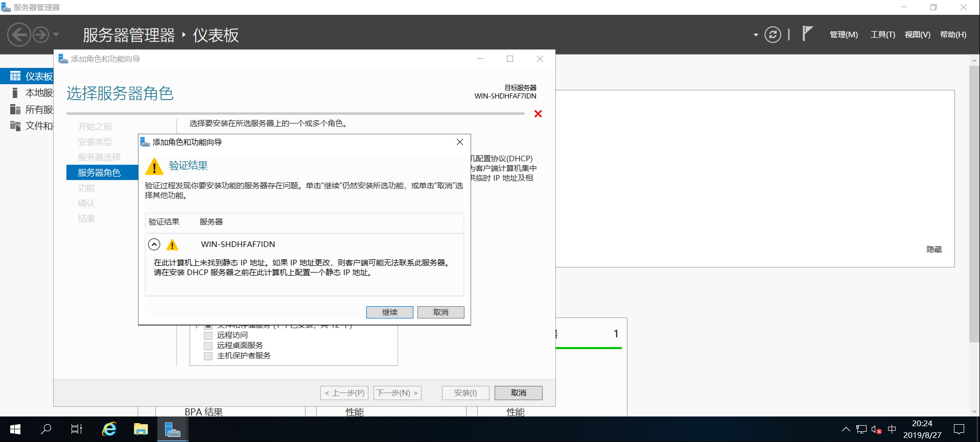Viewport: 980px width, 442px height.
Task: Launch Internet Explorer from taskbar
Action: (x=109, y=429)
